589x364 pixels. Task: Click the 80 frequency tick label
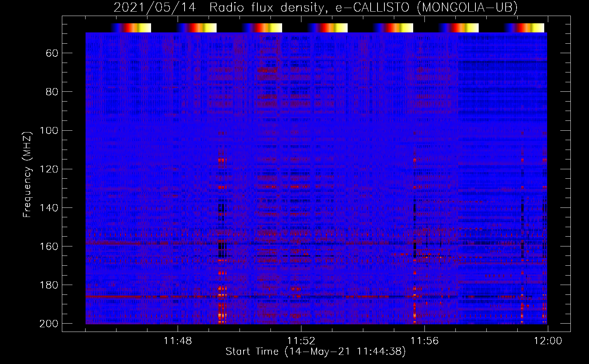point(52,92)
